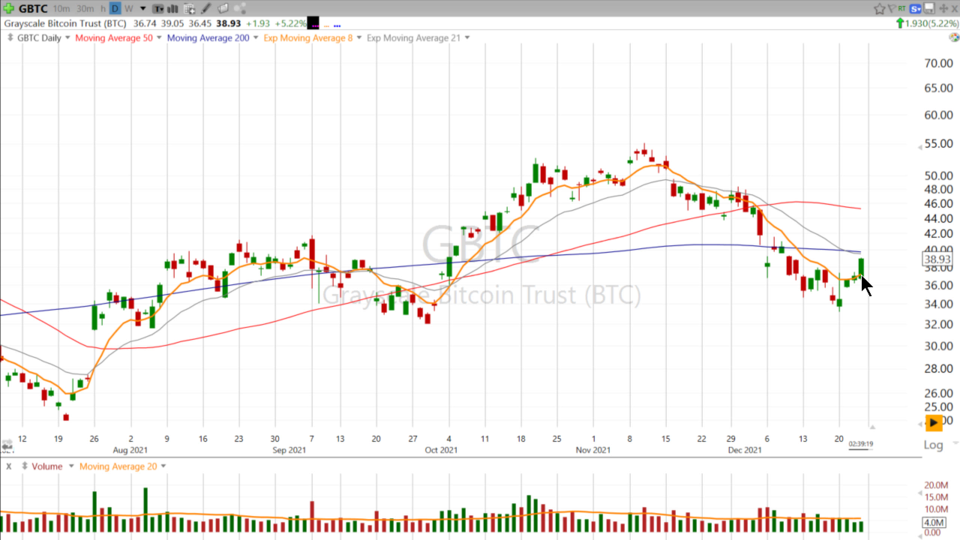Click the black color swatch beside percent change
The image size is (960, 540).
313,23
